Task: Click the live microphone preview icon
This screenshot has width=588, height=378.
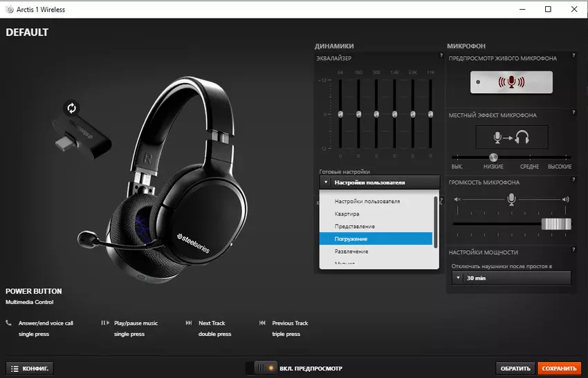Action: click(x=511, y=82)
